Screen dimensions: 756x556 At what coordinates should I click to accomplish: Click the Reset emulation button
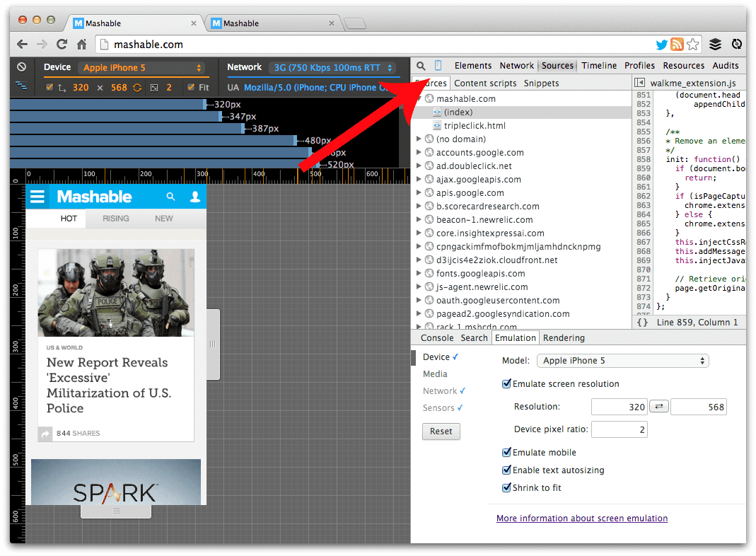point(441,431)
